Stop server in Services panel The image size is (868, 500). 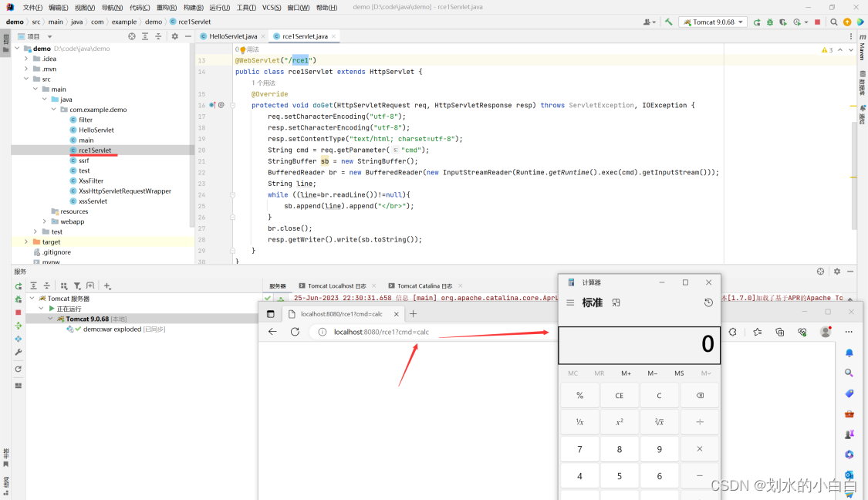coord(19,312)
